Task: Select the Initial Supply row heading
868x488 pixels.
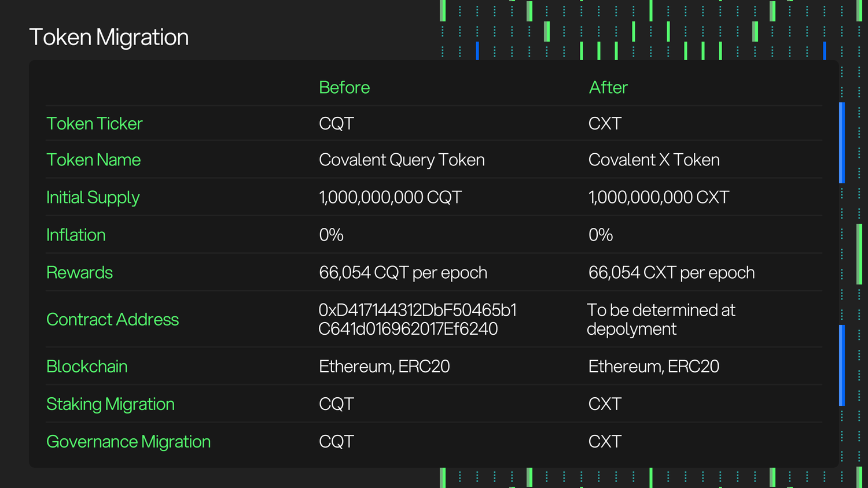Action: tap(93, 197)
